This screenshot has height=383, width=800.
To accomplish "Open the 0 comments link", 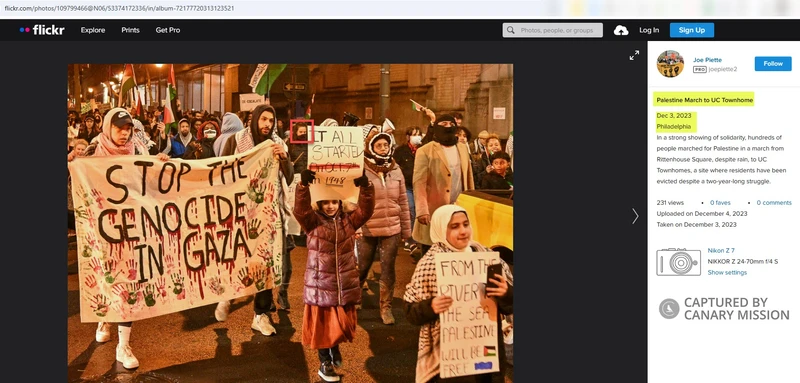I will click(x=774, y=202).
